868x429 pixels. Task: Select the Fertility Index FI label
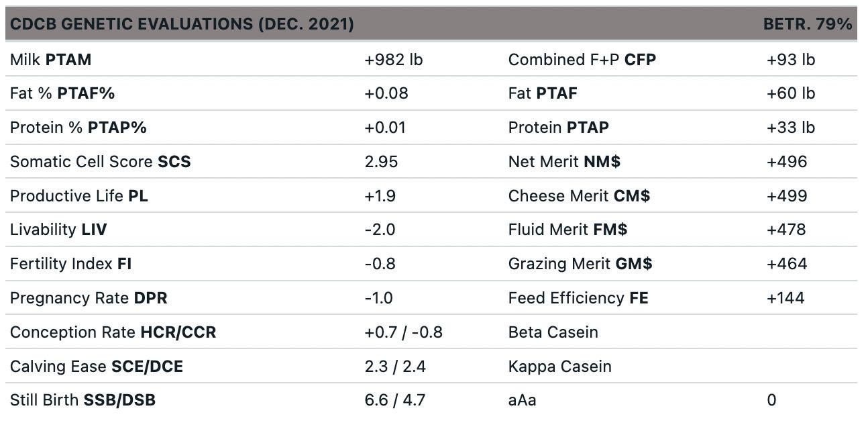pyautogui.click(x=70, y=264)
